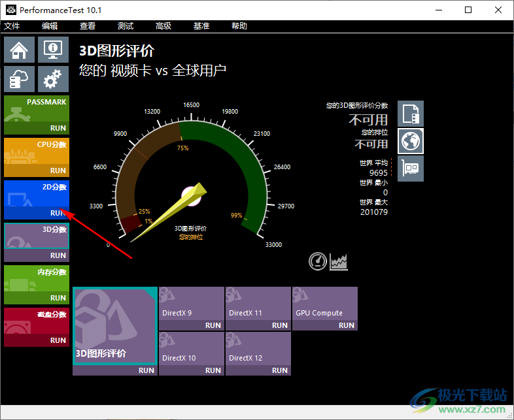Open the saved results document icon
Image resolution: width=514 pixels, height=420 pixels.
(x=411, y=114)
